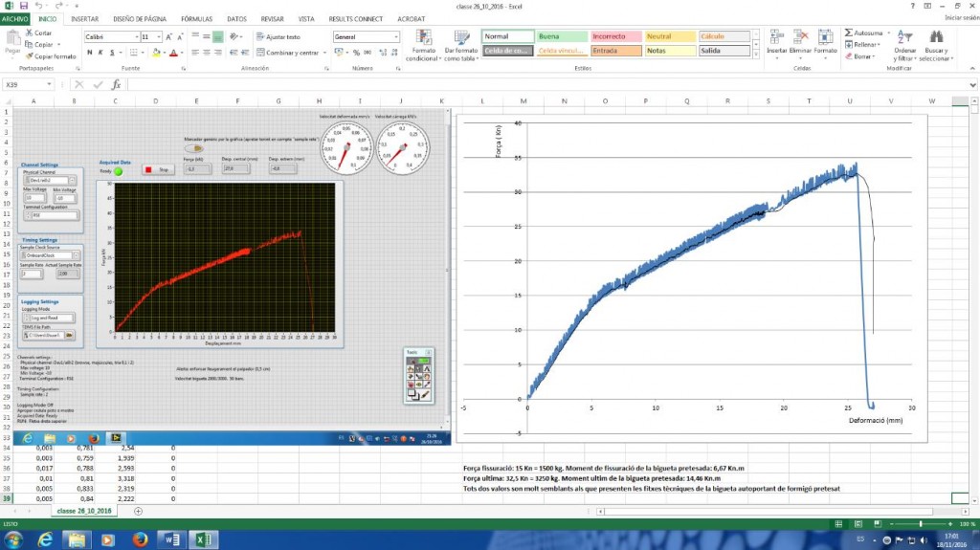The height and width of the screenshot is (550, 980).
Task: Expand the Combinar y centrar dropdown arrow
Action: [x=324, y=53]
